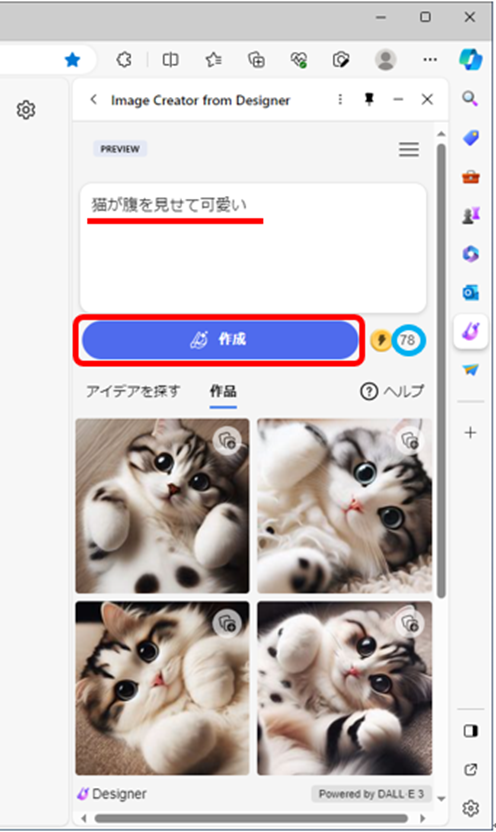Screen dimensions: 496x832
Task: Open the Microsoft 365 sidebar icon
Action: pos(471,254)
